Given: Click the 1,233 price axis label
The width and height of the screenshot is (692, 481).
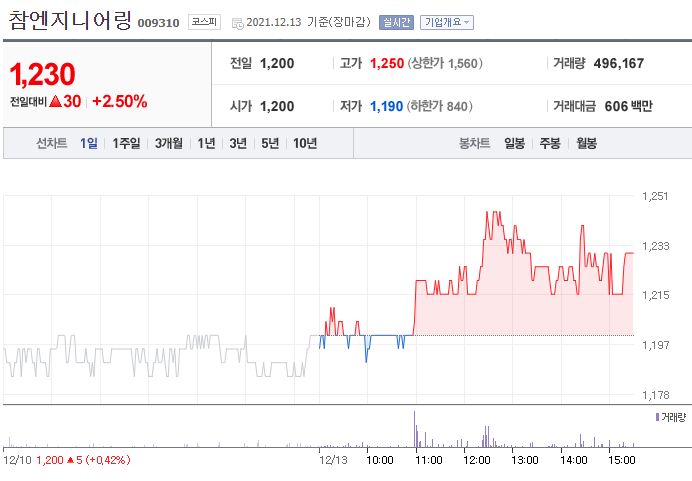Looking at the screenshot, I should (x=656, y=246).
